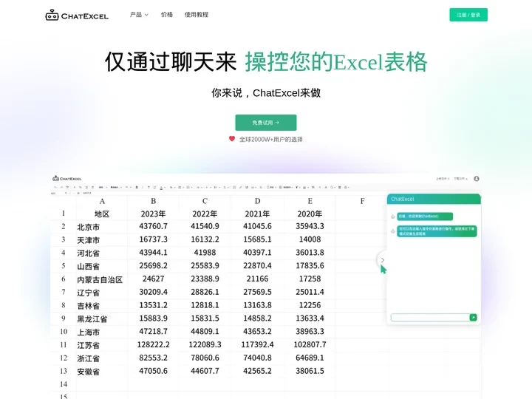The width and height of the screenshot is (532, 399).
Task: Click the 2022年 header cell
Action: coord(205,214)
